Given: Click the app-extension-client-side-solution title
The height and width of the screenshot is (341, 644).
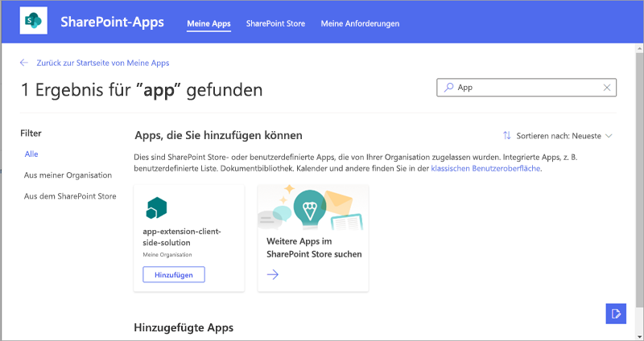Looking at the screenshot, I should coord(182,236).
